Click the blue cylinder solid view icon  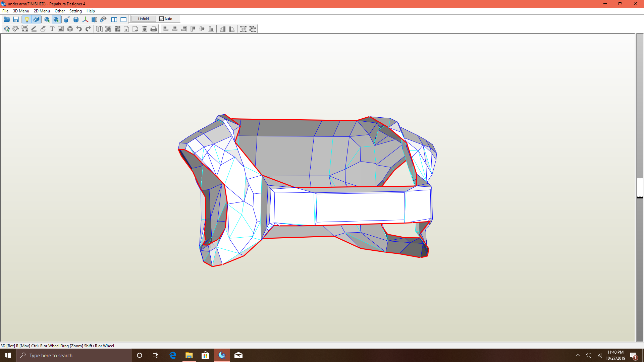tap(76, 19)
